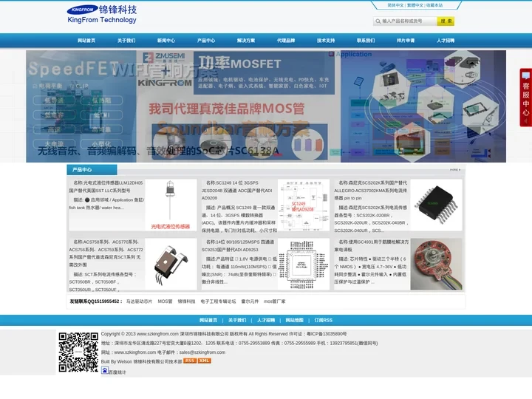Click the orange RSS badge
The width and height of the screenshot is (532, 399).
190,361
